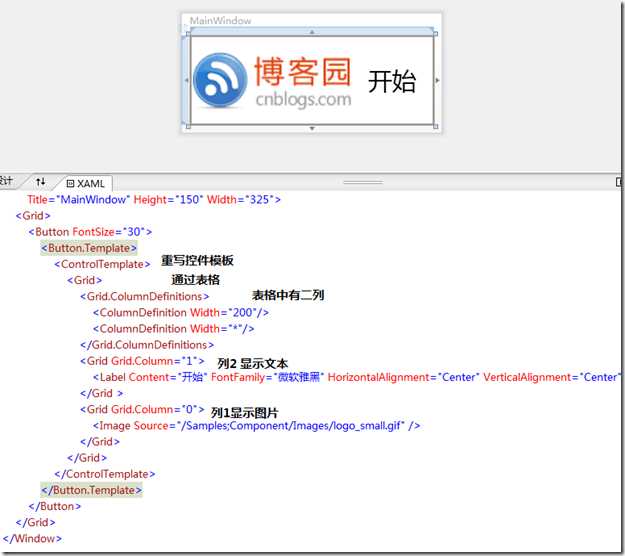Click the Button FontSize="30" line
This screenshot has width=625, height=556.
[x=90, y=232]
